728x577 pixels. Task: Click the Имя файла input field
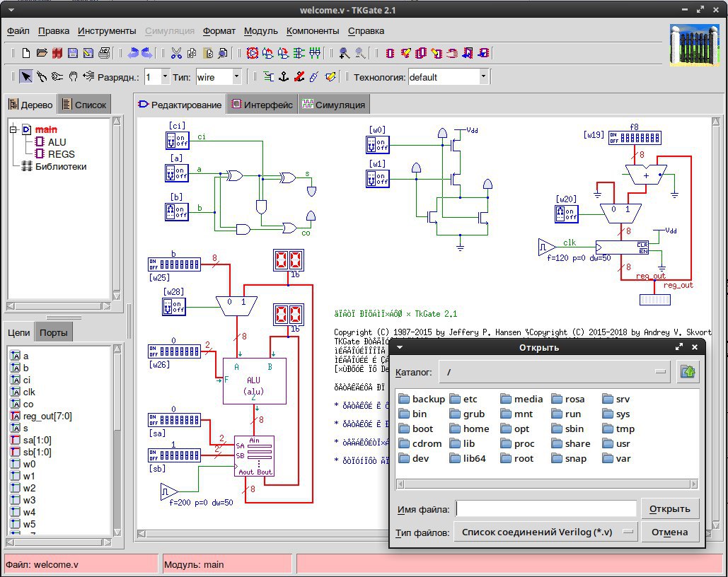(x=546, y=509)
